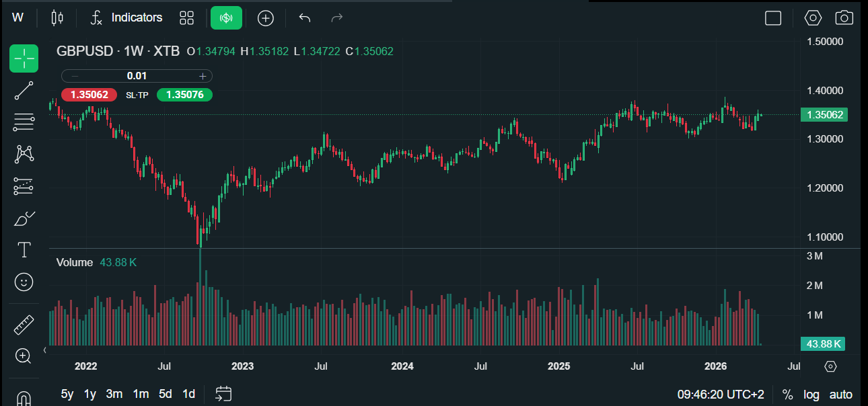868x406 pixels.
Task: Toggle the log scale option
Action: 811,395
